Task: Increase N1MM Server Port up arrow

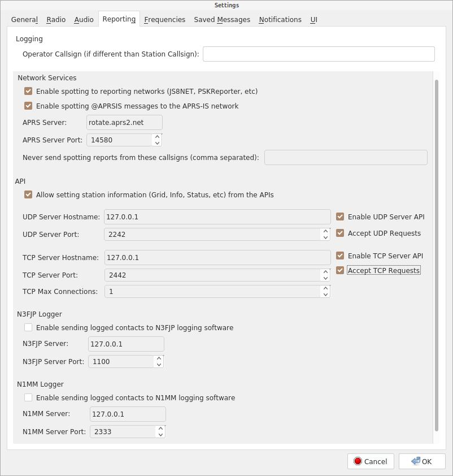Action: (161, 429)
